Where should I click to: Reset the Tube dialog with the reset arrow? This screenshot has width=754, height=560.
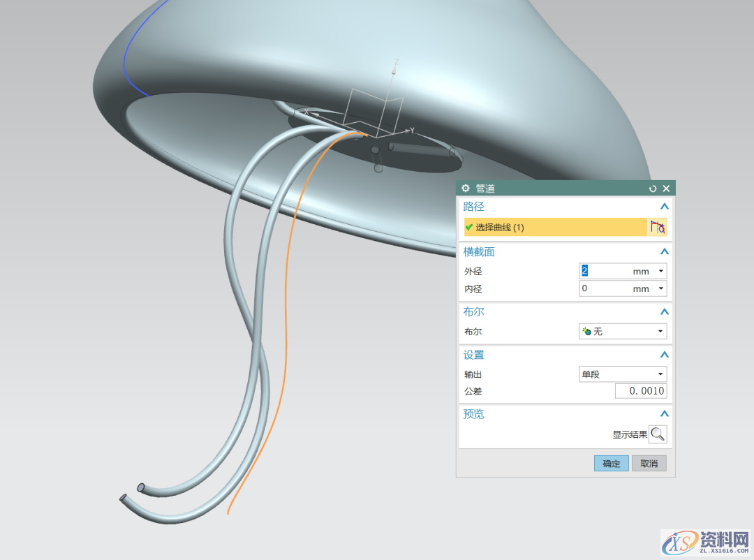click(653, 189)
